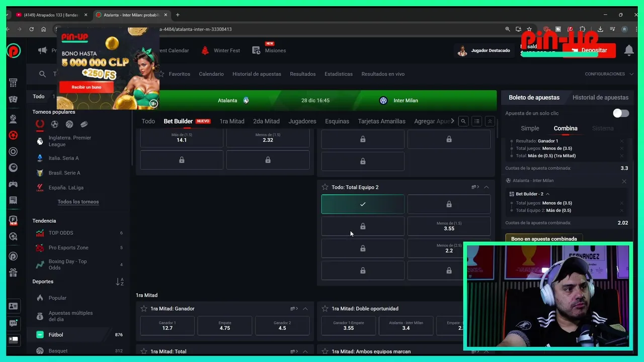This screenshot has width=644, height=362.
Task: Select 1ra Mitad Ganador 1 odds 12.7
Action: click(168, 326)
